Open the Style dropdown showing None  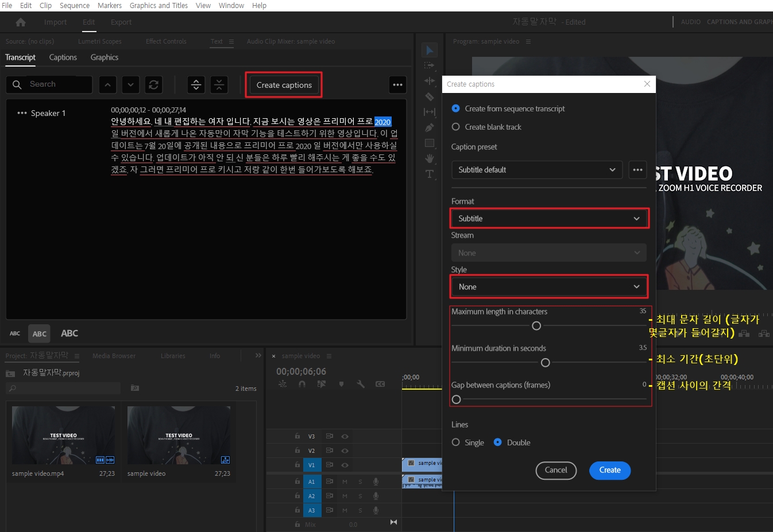point(549,287)
